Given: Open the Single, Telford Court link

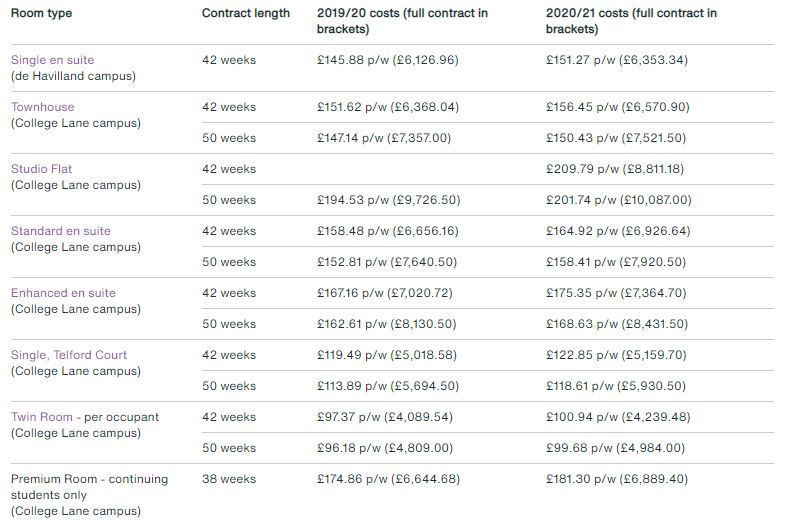Looking at the screenshot, I should [69, 356].
